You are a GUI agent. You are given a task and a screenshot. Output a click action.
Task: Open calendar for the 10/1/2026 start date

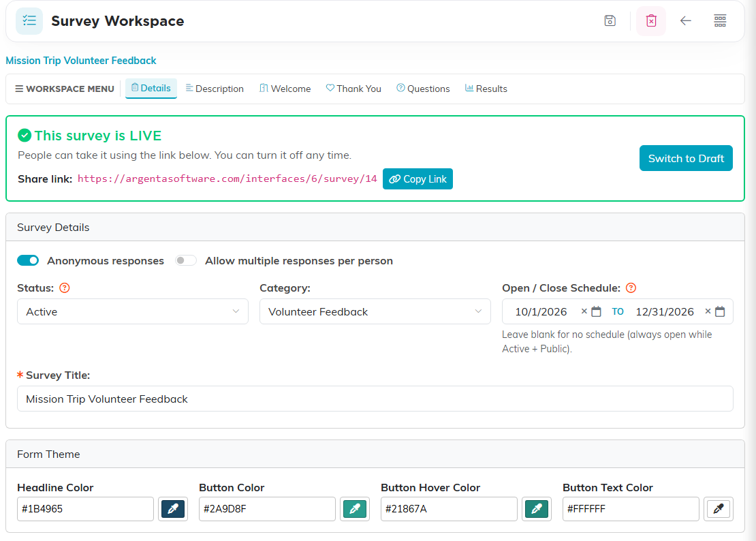coord(597,311)
